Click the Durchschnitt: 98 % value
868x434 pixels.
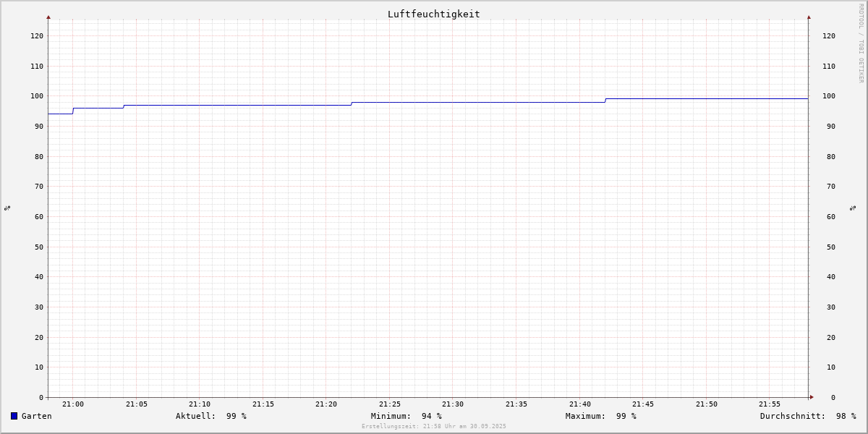[x=808, y=416]
